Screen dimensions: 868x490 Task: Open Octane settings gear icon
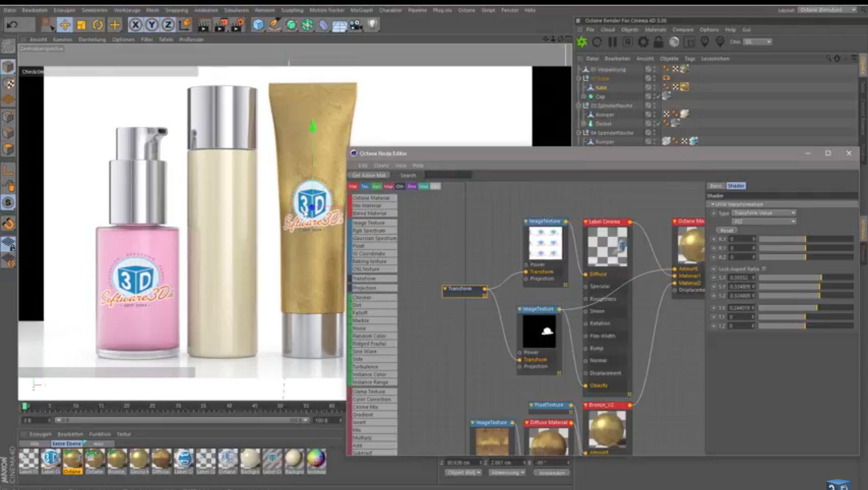click(643, 42)
